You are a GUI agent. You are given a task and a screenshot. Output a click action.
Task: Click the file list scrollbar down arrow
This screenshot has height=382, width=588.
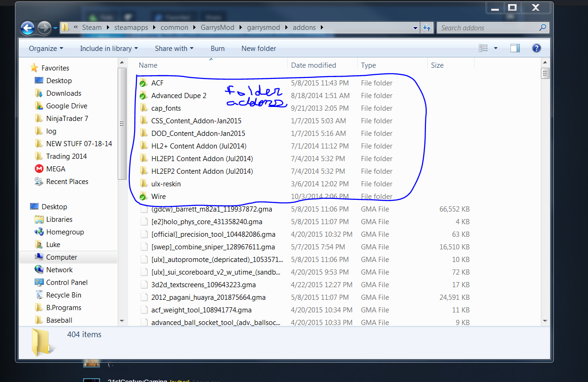pos(545,321)
